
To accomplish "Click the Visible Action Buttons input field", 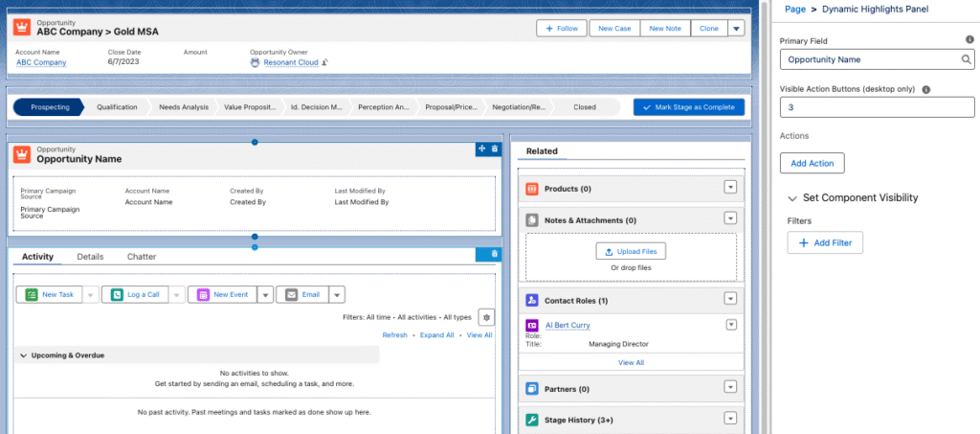I will [x=877, y=107].
